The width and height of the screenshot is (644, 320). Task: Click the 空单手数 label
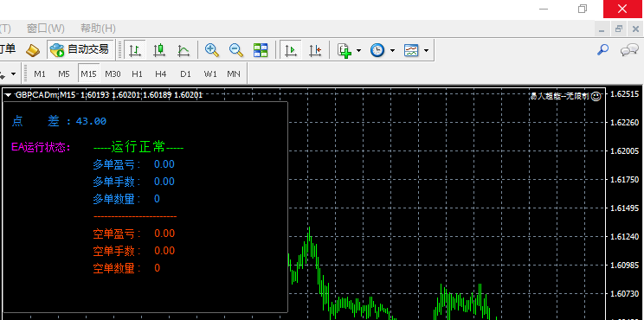tap(117, 251)
